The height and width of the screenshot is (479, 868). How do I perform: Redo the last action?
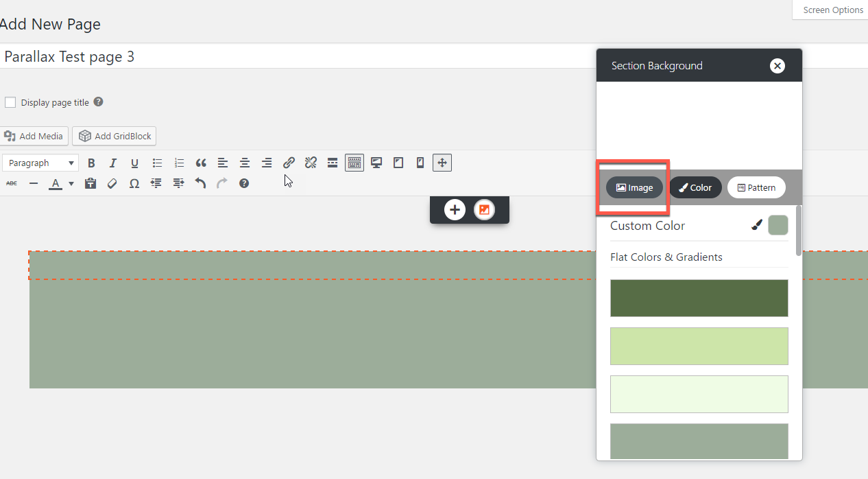(x=222, y=183)
